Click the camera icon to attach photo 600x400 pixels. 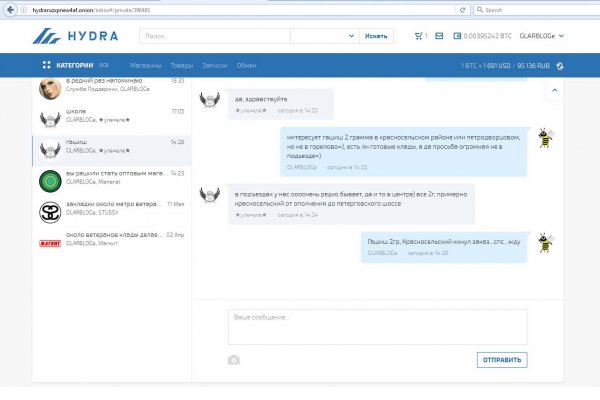[x=234, y=360]
